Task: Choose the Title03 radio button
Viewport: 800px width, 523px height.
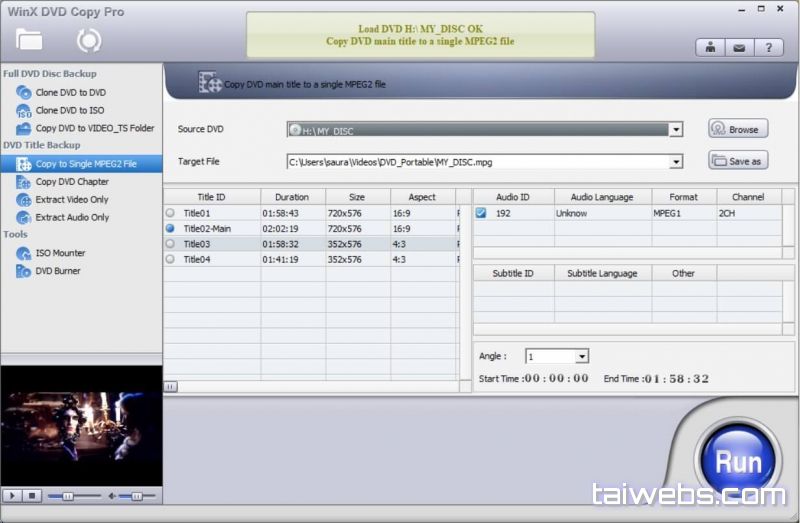Action: 170,243
